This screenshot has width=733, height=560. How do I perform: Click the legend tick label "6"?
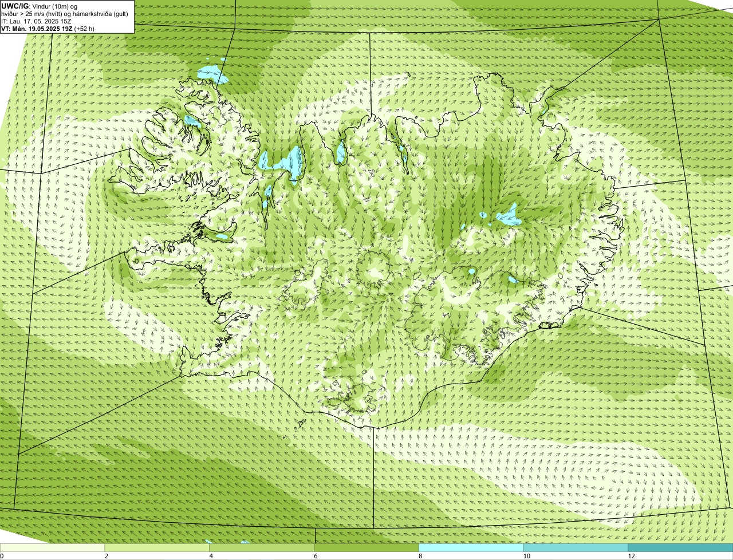(316, 556)
